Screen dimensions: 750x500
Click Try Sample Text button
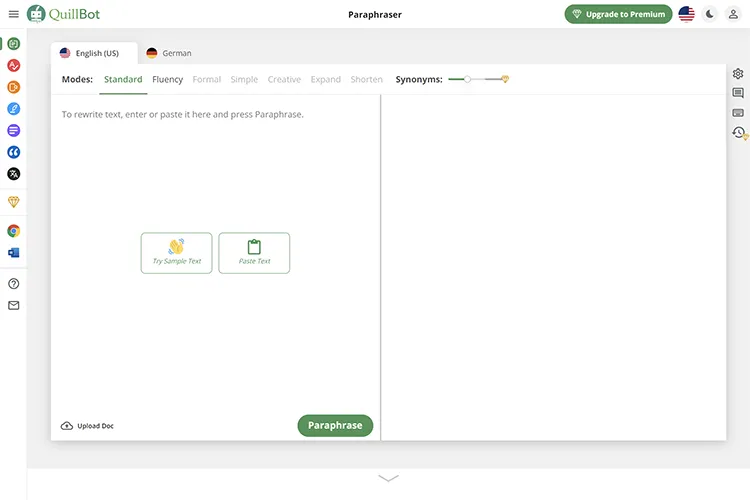[x=176, y=253]
